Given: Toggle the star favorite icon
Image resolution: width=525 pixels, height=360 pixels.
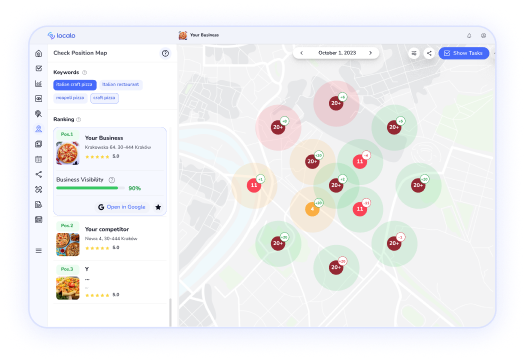Looking at the screenshot, I should pos(158,207).
